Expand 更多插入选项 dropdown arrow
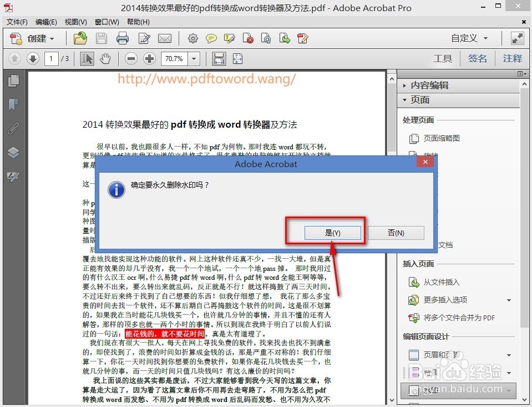 pos(509,300)
